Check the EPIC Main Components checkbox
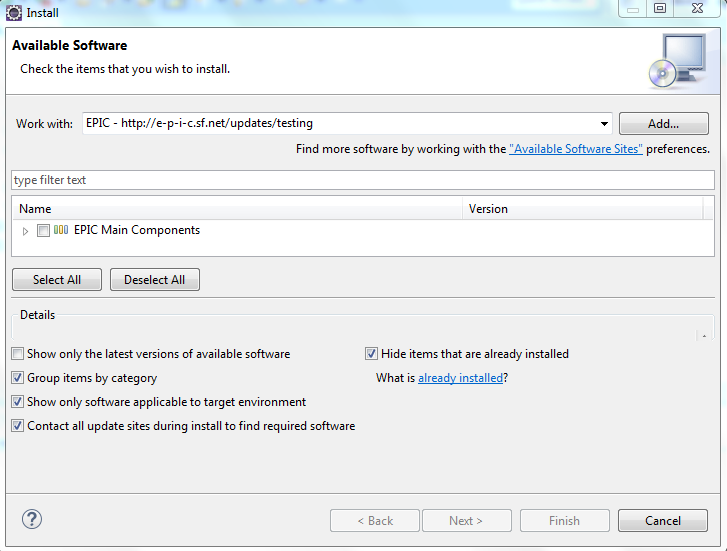 [43, 231]
